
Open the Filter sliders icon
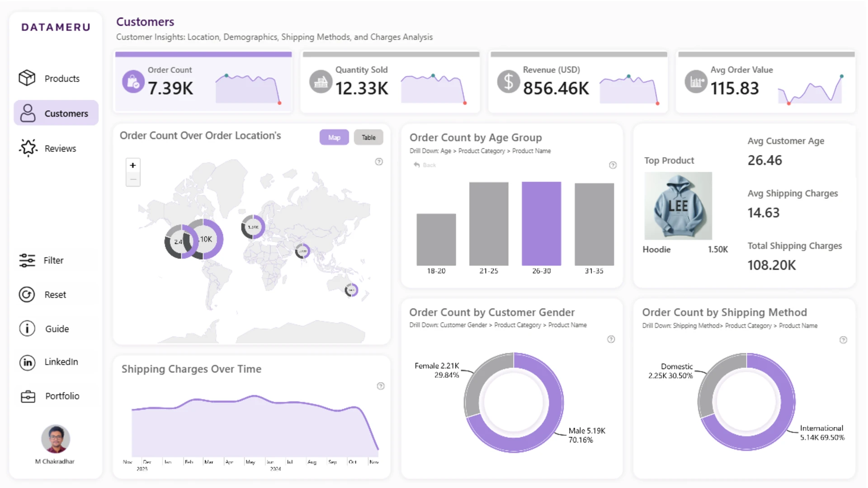(27, 260)
